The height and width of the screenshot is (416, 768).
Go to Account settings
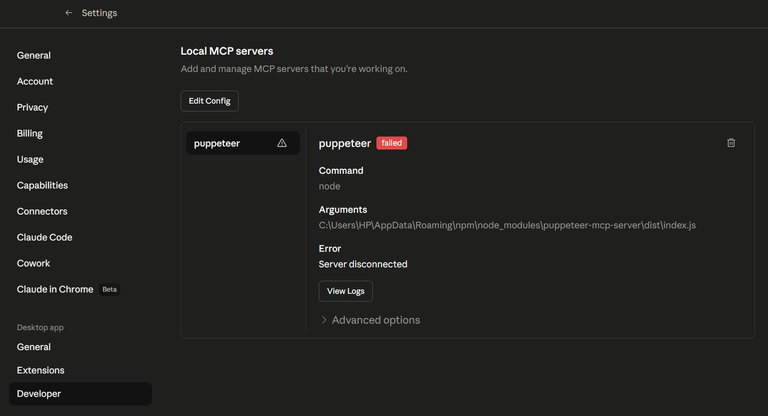(x=34, y=81)
